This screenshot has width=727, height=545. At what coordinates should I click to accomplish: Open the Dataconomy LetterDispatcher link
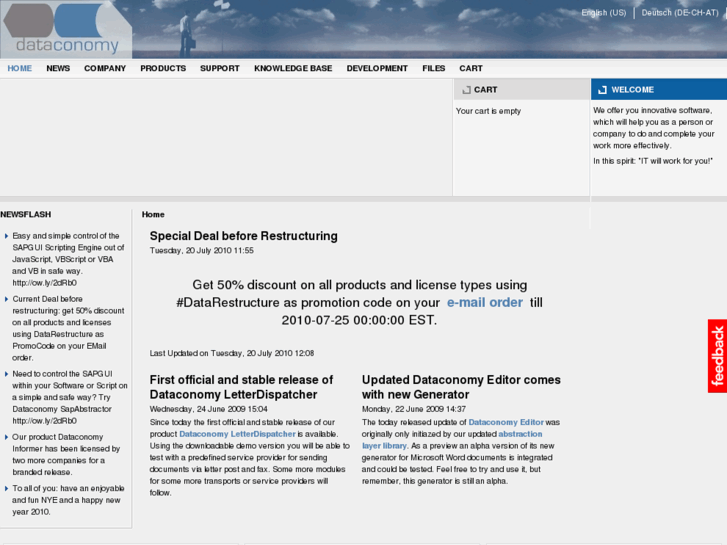(237, 434)
